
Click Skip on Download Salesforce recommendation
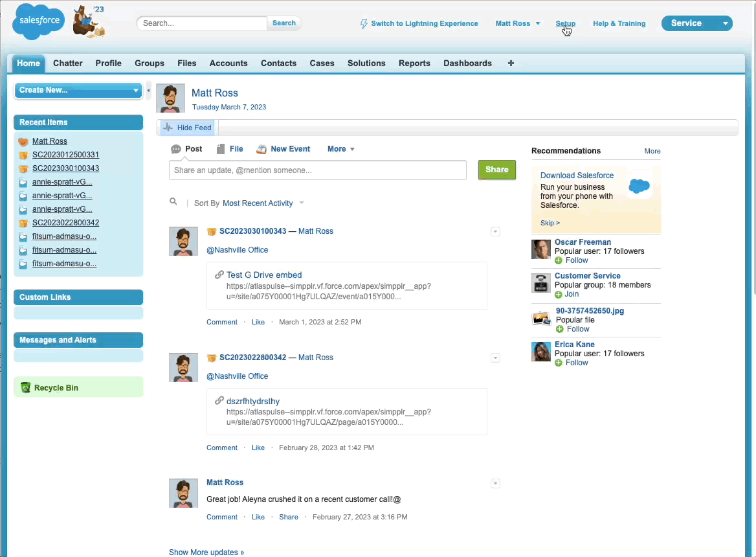(x=550, y=223)
